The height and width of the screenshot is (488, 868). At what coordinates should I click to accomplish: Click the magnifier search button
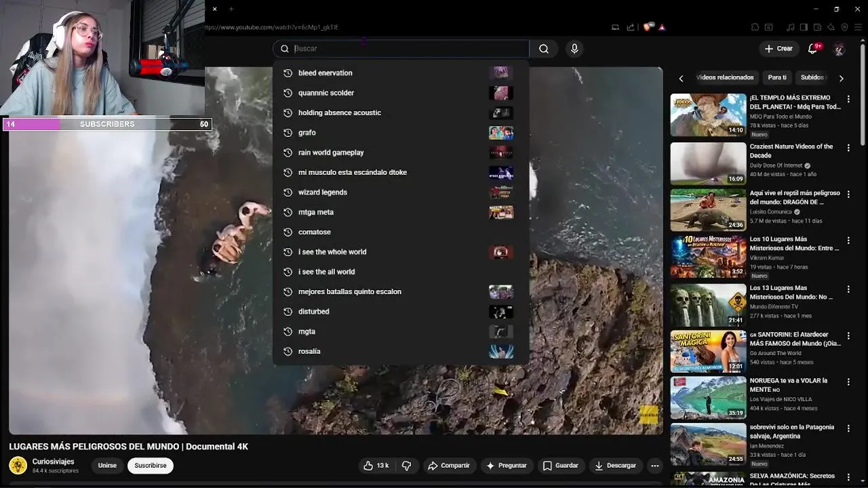544,49
